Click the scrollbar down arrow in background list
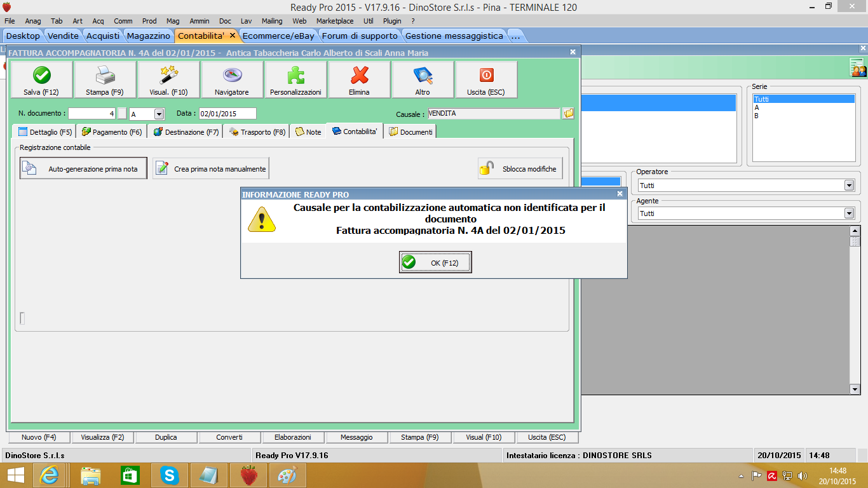 tap(855, 389)
